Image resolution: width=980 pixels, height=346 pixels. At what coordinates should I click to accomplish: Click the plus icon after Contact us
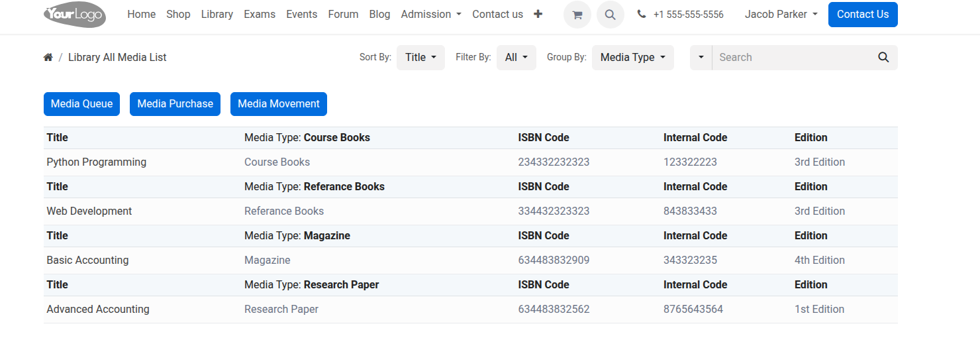538,14
